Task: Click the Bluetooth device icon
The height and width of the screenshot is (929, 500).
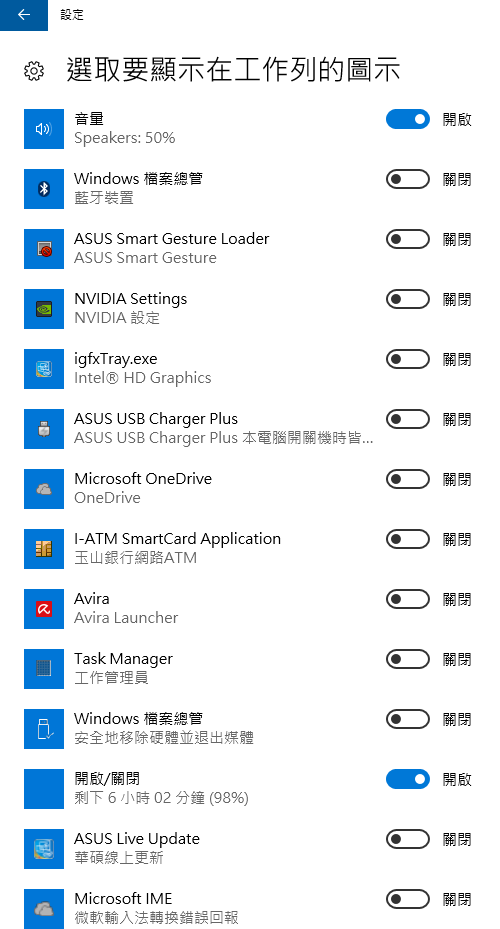Action: tap(44, 188)
